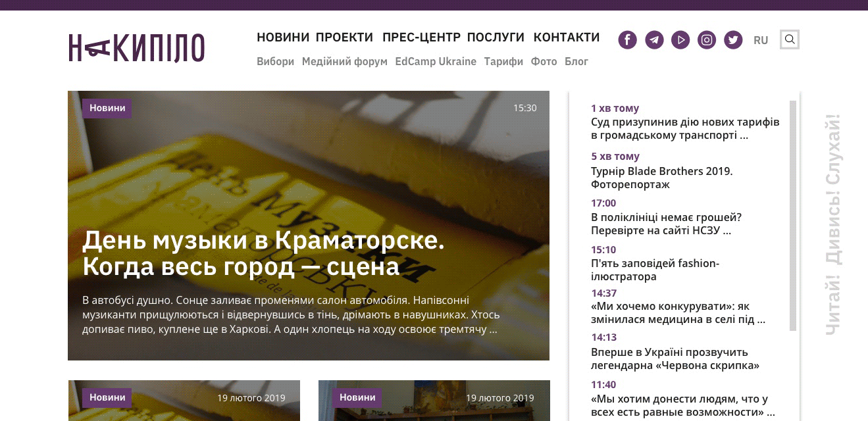
Task: Open the EdCamp Ukraine link
Action: [436, 62]
